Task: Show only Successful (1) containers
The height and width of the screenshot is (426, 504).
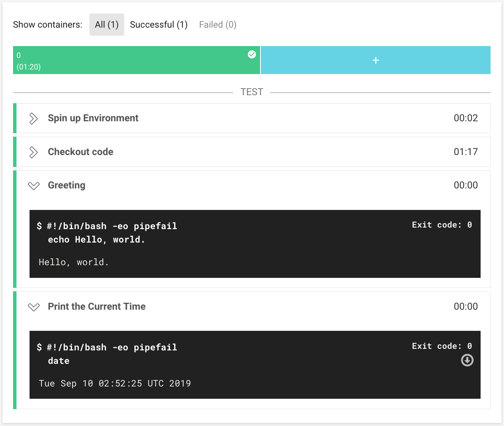Action: [158, 25]
